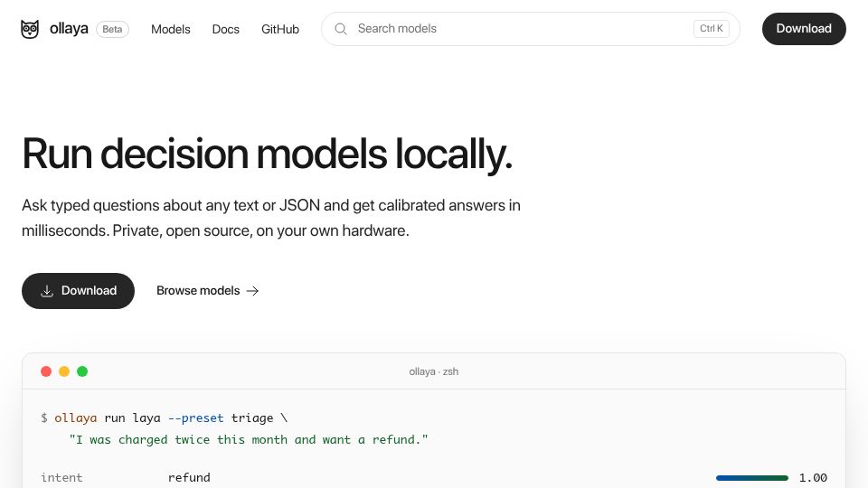The image size is (868, 488).
Task: Click the ollaya owl logo icon
Action: point(30,29)
